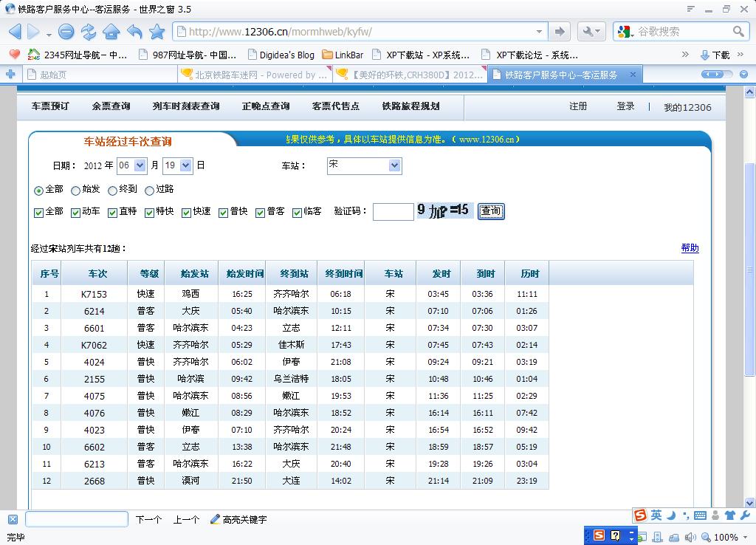Image resolution: width=756 pixels, height=545 pixels.
Task: Click the Sogou wrench settings icon
Action: (744, 515)
